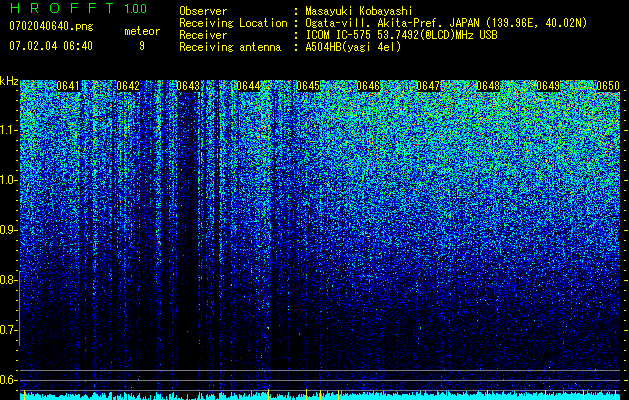Click the 0641 time marker
The image size is (629, 400).
click(68, 86)
